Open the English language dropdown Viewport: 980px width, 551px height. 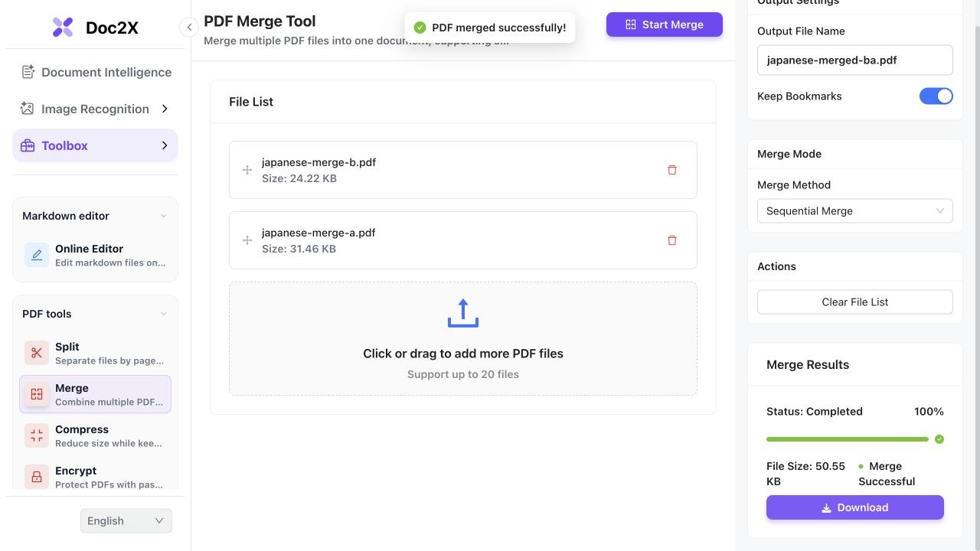126,521
